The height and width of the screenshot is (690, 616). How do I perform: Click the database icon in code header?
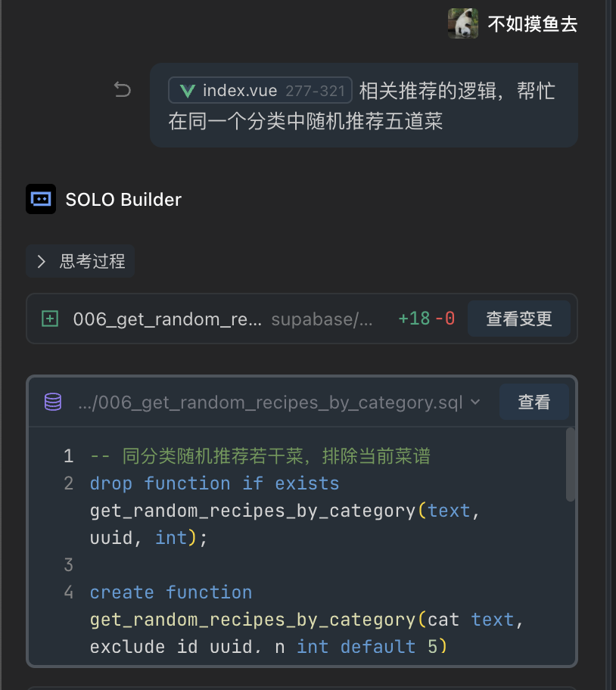(53, 402)
